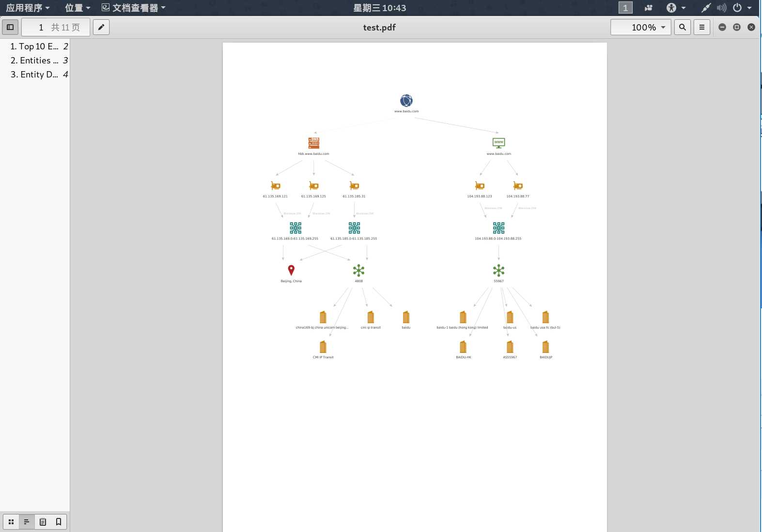Click the BAIDUJP building icon
This screenshot has width=762, height=532.
tap(545, 347)
